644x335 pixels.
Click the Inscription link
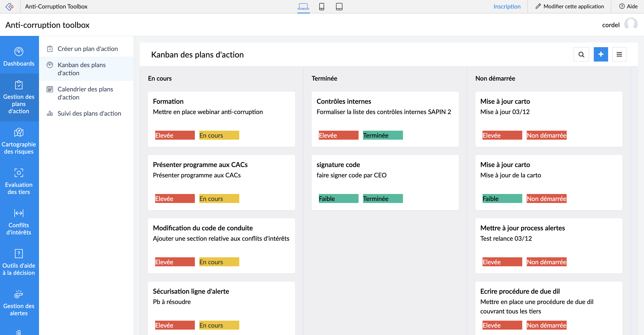(507, 7)
